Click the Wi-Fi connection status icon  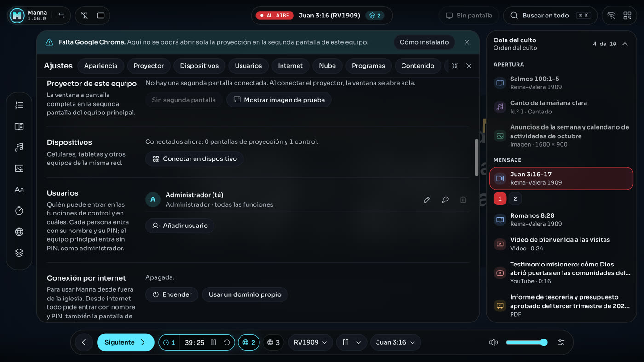click(611, 16)
